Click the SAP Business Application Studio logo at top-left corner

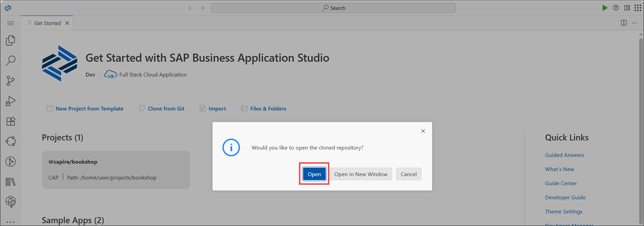tap(8, 8)
